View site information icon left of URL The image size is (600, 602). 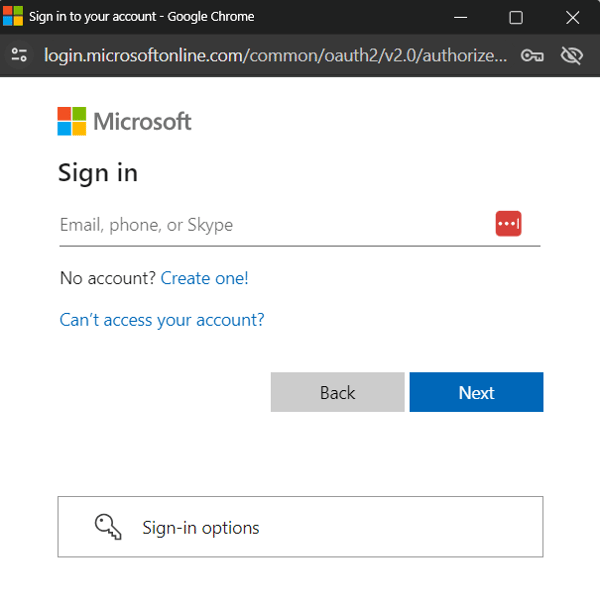pos(18,55)
